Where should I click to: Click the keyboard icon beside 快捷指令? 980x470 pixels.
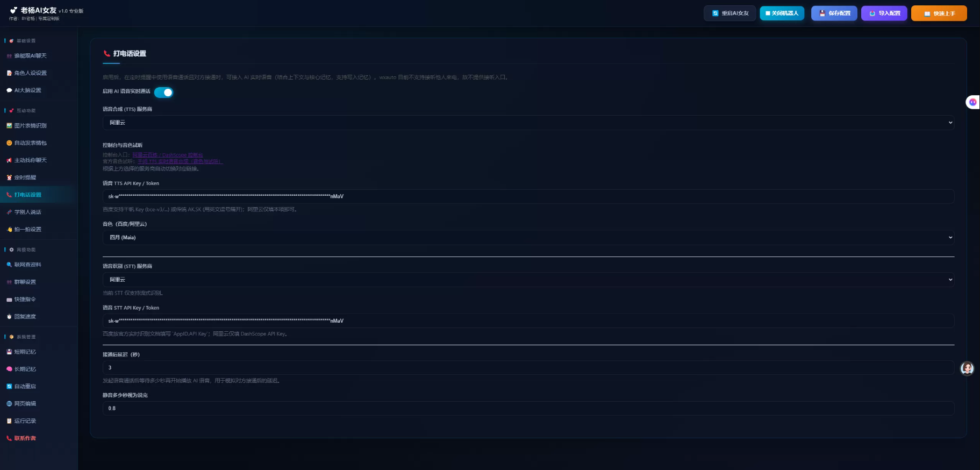(x=9, y=300)
